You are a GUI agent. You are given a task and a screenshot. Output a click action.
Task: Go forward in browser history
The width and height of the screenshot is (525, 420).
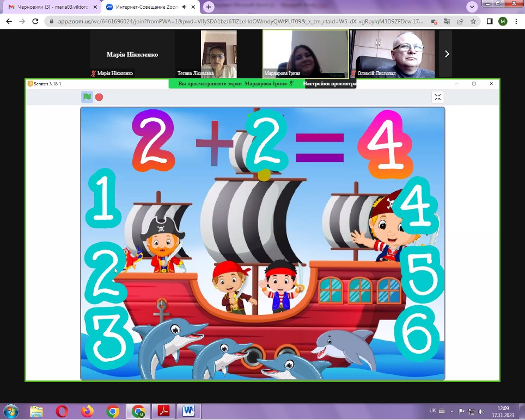point(22,21)
